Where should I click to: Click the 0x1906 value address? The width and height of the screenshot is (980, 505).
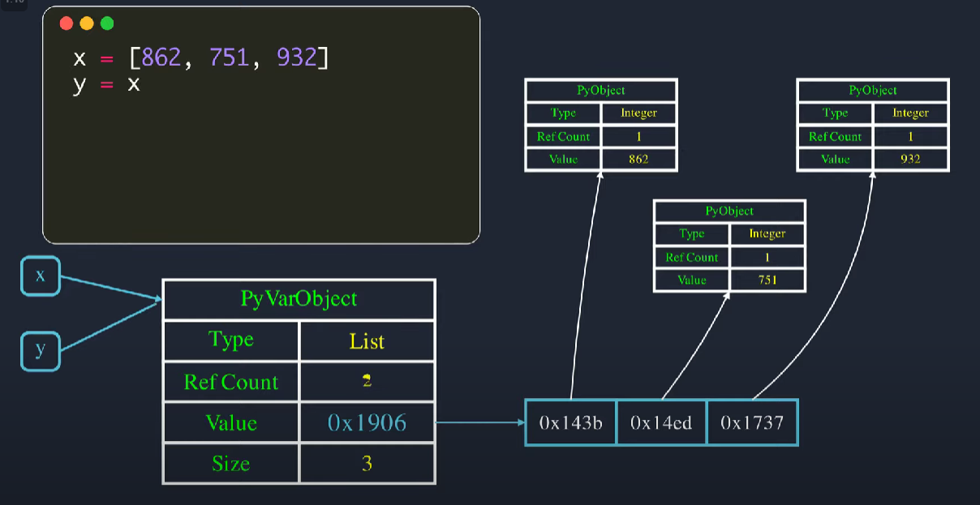(x=367, y=422)
